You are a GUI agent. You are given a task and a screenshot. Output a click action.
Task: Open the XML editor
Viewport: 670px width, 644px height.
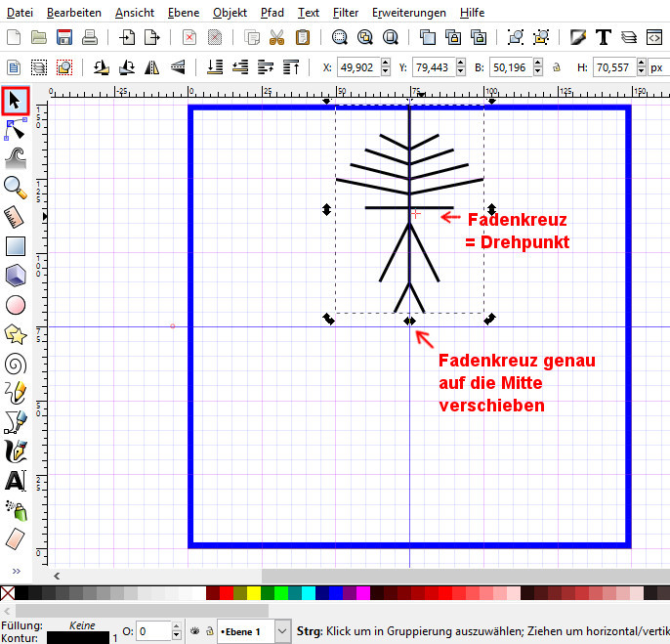pyautogui.click(x=654, y=37)
